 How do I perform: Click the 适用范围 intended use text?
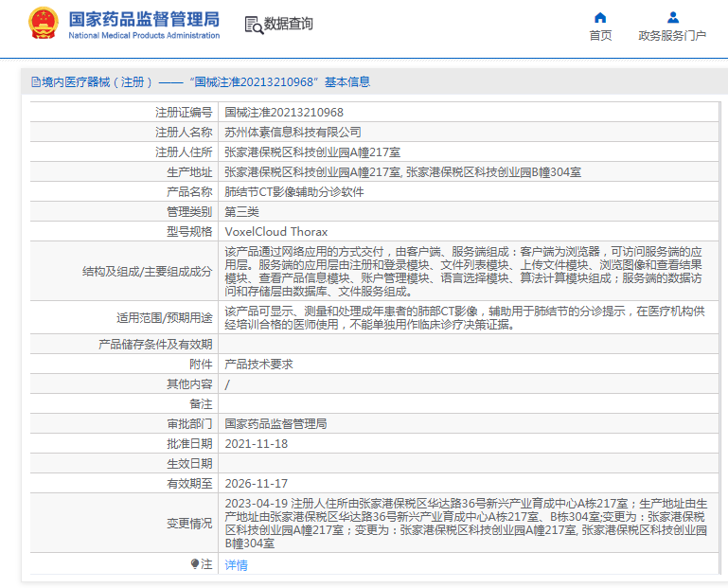point(465,318)
